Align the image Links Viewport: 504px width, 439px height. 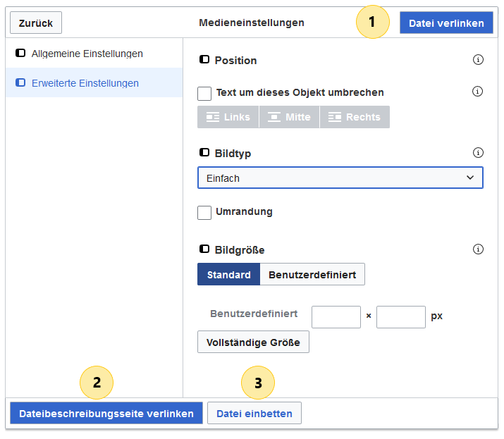pyautogui.click(x=228, y=117)
